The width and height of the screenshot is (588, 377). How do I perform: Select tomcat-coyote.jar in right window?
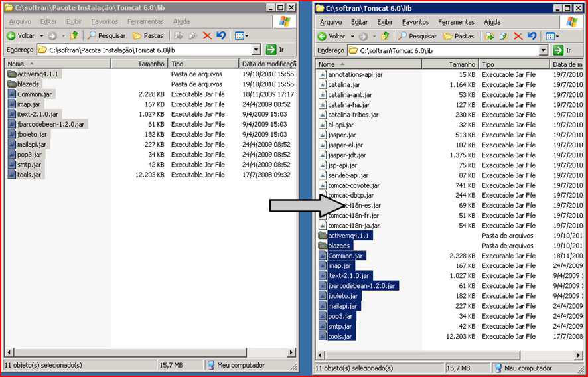349,185
